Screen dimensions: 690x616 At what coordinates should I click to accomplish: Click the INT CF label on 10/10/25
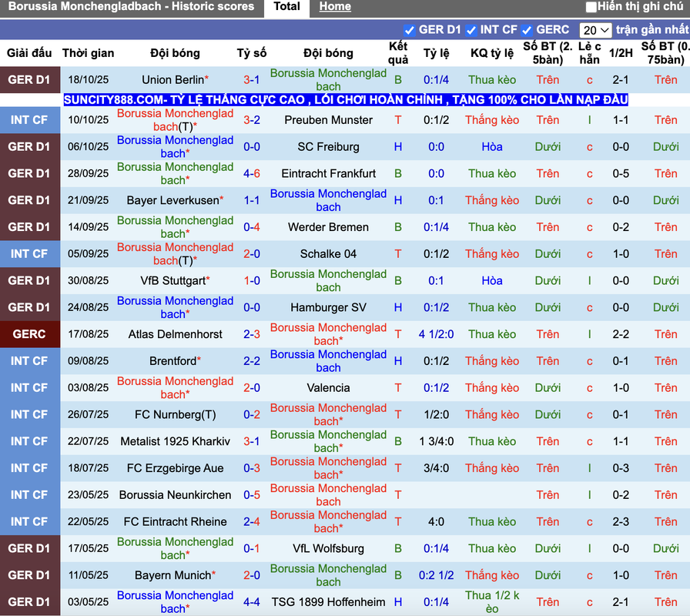pos(29,120)
